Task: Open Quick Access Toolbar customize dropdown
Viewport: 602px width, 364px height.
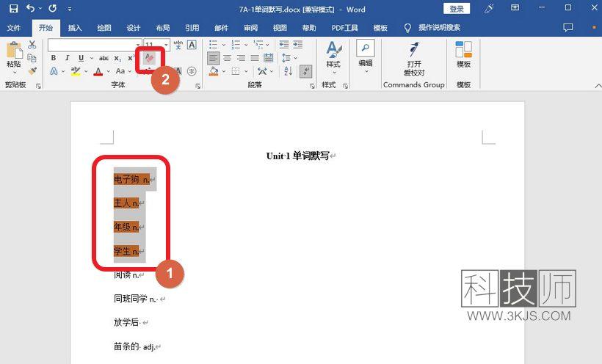Action: click(70, 9)
